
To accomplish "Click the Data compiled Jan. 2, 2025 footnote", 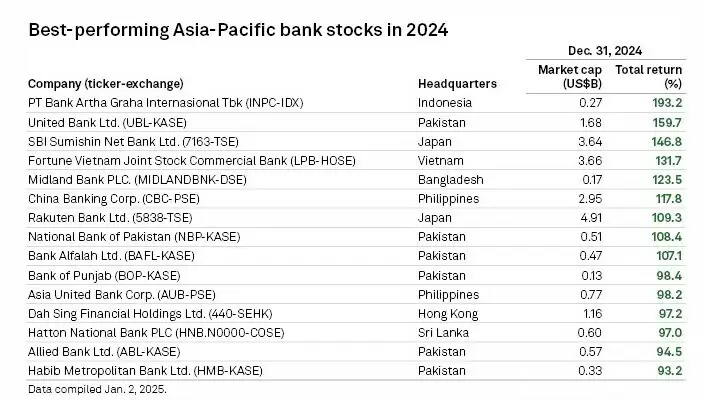I will point(96,387).
